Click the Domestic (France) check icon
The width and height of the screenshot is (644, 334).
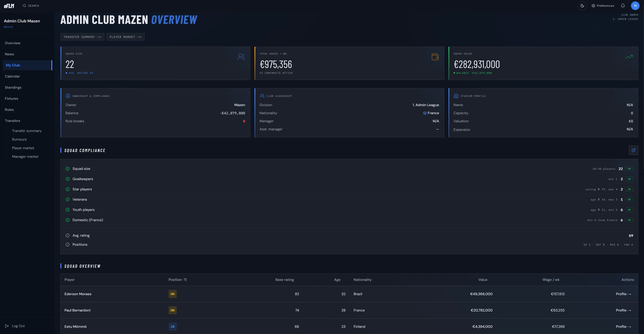coord(68,220)
